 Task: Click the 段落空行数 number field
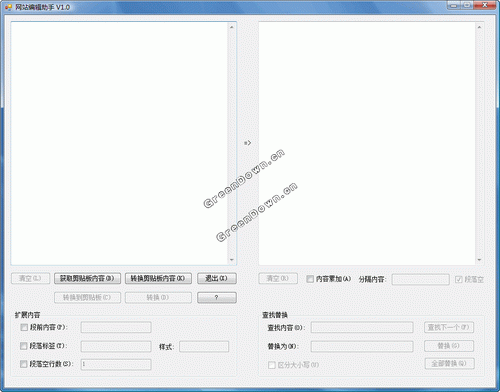click(x=116, y=364)
